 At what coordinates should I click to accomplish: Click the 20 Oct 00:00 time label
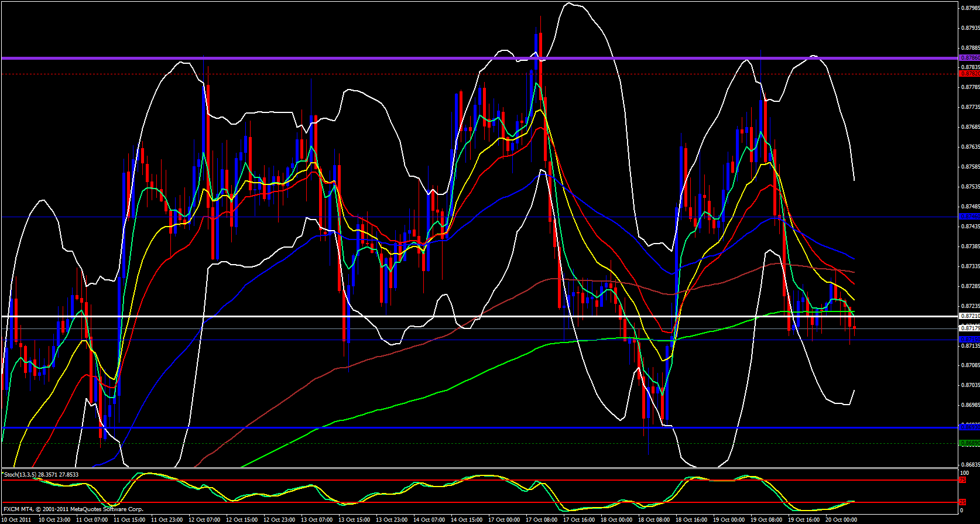pos(841,520)
